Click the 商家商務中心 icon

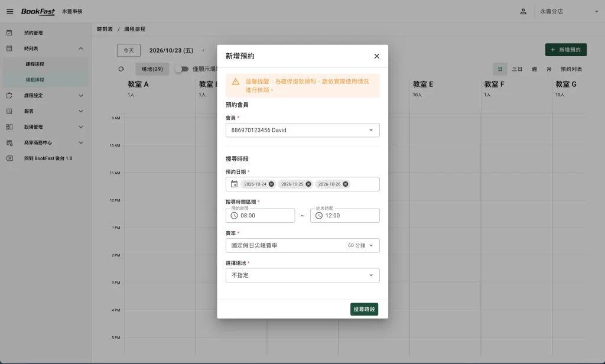point(9,143)
